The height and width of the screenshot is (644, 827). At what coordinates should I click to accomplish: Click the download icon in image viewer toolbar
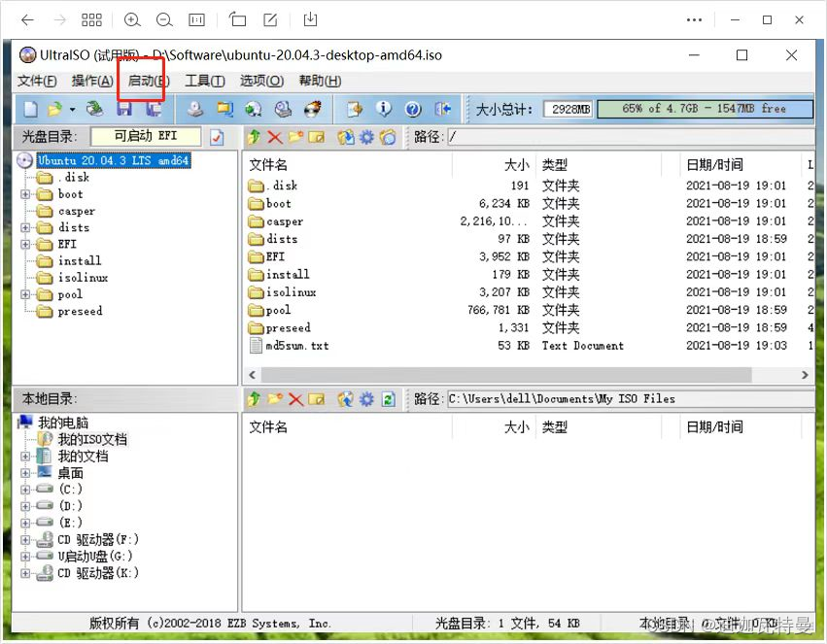(311, 20)
